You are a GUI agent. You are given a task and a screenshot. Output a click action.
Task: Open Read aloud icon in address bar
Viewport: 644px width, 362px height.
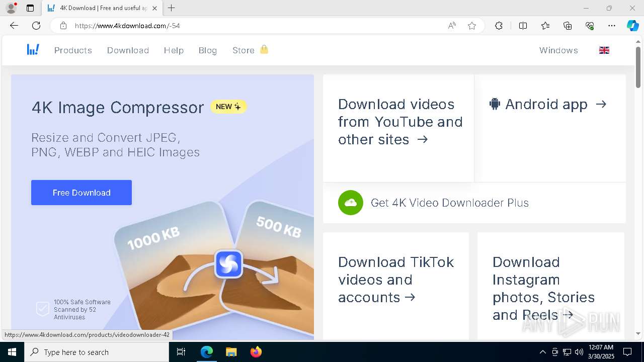click(x=452, y=26)
